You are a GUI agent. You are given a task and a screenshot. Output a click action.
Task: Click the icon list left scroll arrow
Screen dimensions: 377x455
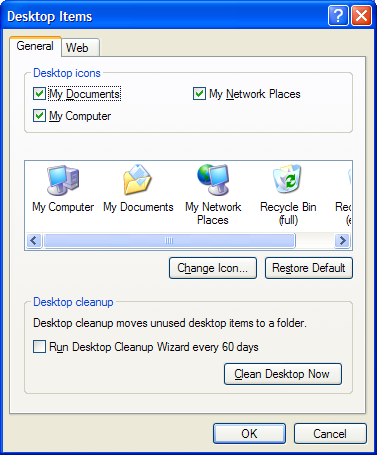pyautogui.click(x=34, y=240)
